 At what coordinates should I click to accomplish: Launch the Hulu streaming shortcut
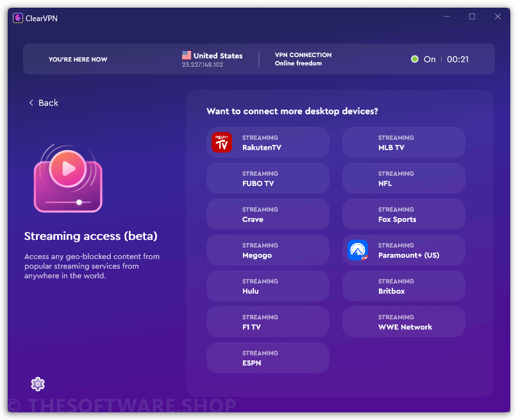tap(268, 286)
